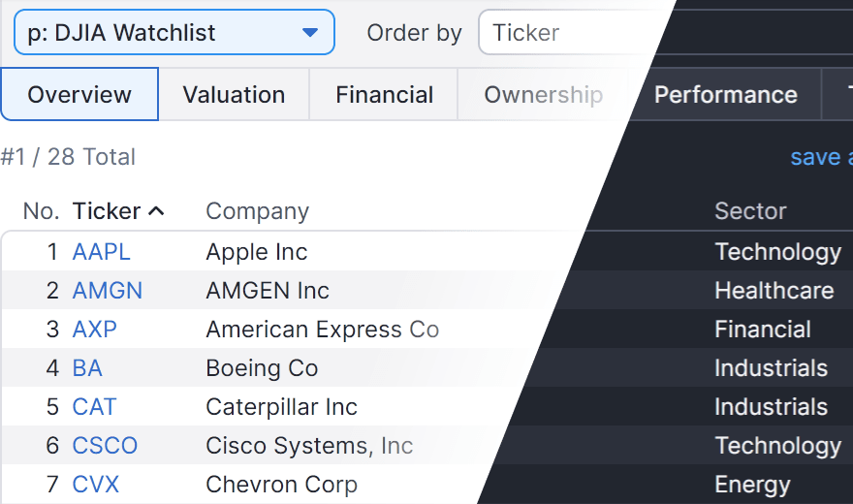The width and height of the screenshot is (853, 504).
Task: Click the CVX ticker link
Action: [x=95, y=485]
